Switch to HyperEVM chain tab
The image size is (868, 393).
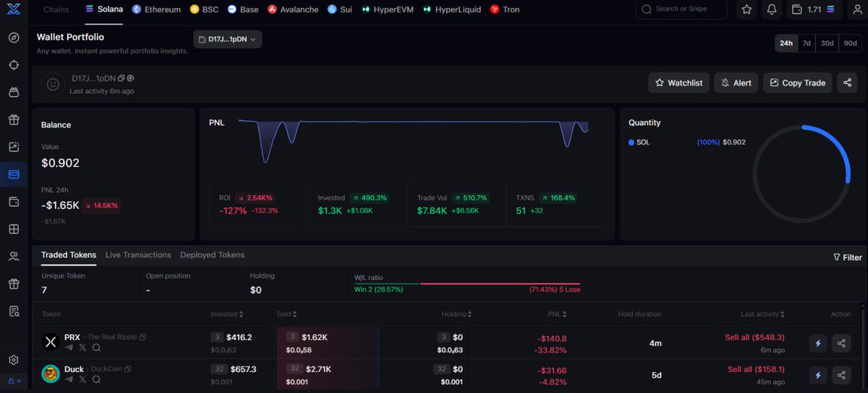[388, 9]
